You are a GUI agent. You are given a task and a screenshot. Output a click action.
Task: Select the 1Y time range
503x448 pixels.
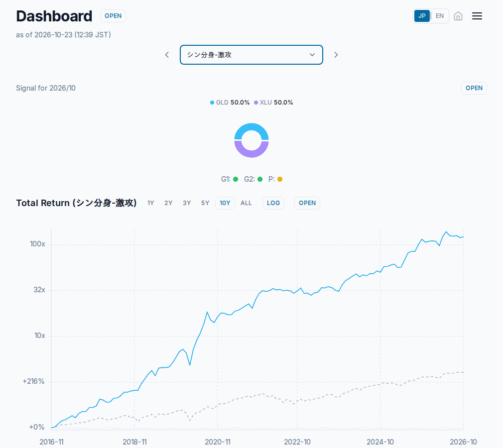(x=151, y=203)
